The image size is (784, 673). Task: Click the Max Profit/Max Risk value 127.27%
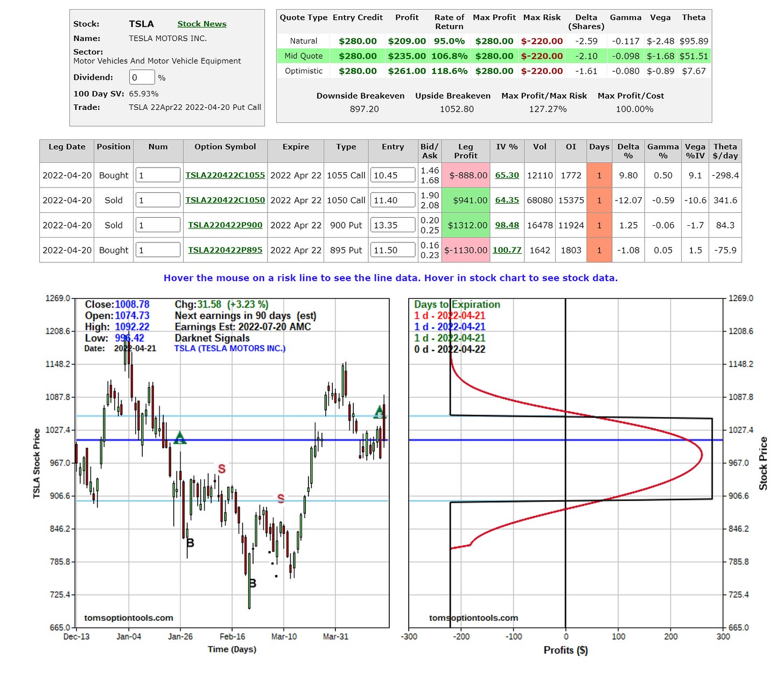(549, 109)
